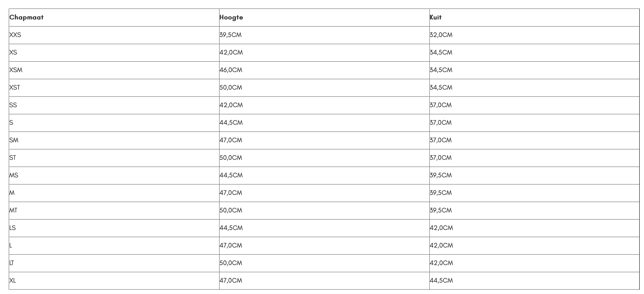Click the Hoogte value in the XST row
Viewport: 644px width, 294px height.
coord(231,87)
